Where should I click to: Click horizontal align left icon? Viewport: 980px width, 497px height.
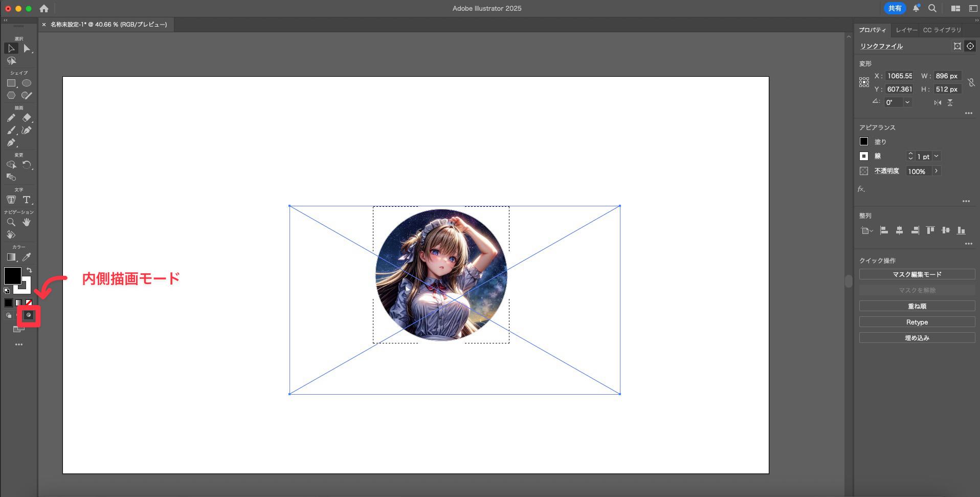pyautogui.click(x=884, y=230)
